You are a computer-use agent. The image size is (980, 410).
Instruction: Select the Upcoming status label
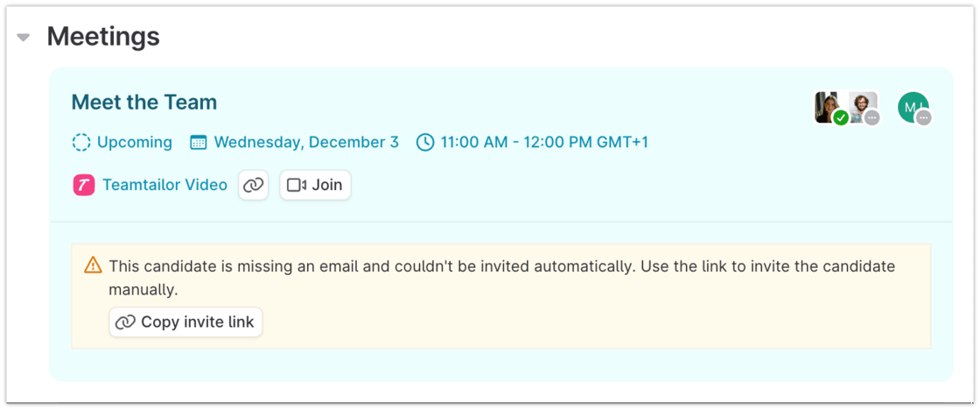(134, 142)
